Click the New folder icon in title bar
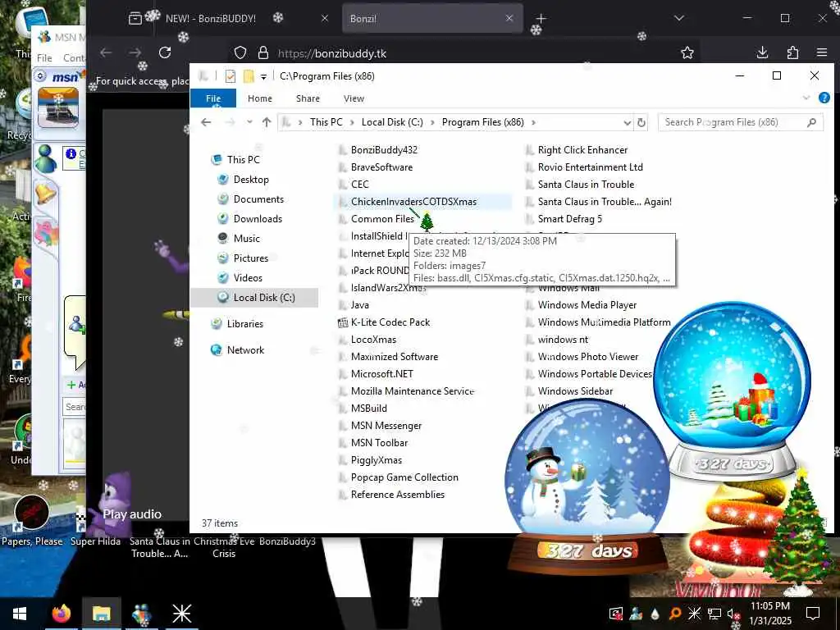840x630 pixels. coord(249,76)
